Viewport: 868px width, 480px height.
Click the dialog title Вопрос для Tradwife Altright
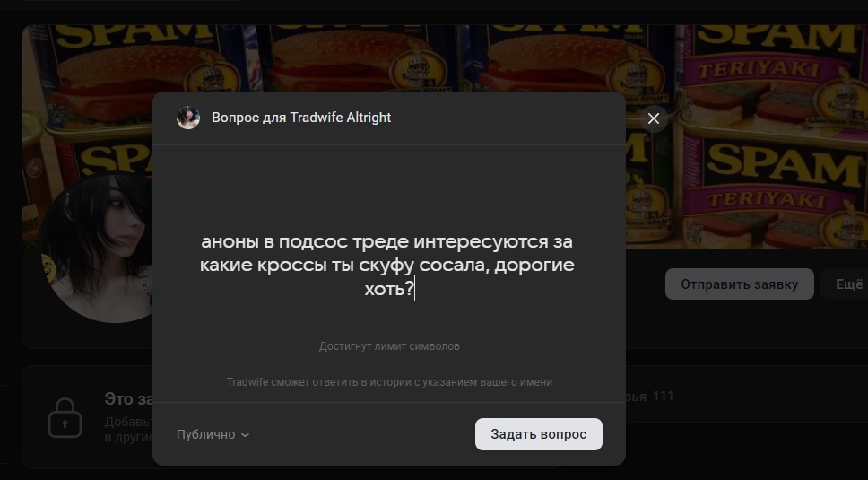pos(301,118)
